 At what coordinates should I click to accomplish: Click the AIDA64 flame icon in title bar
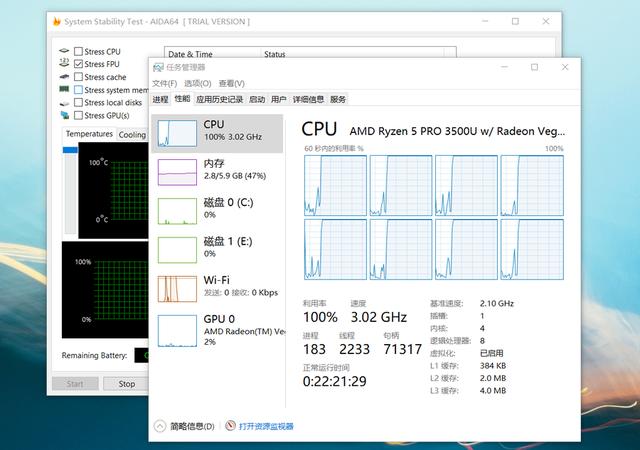(x=57, y=21)
